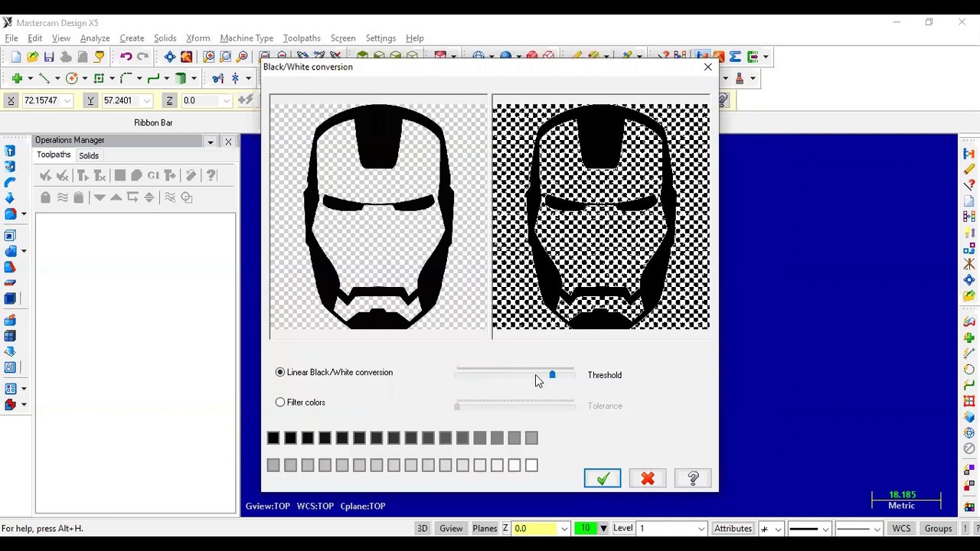
Task: Toggle the 3D mode button in status bar
Action: click(x=422, y=528)
